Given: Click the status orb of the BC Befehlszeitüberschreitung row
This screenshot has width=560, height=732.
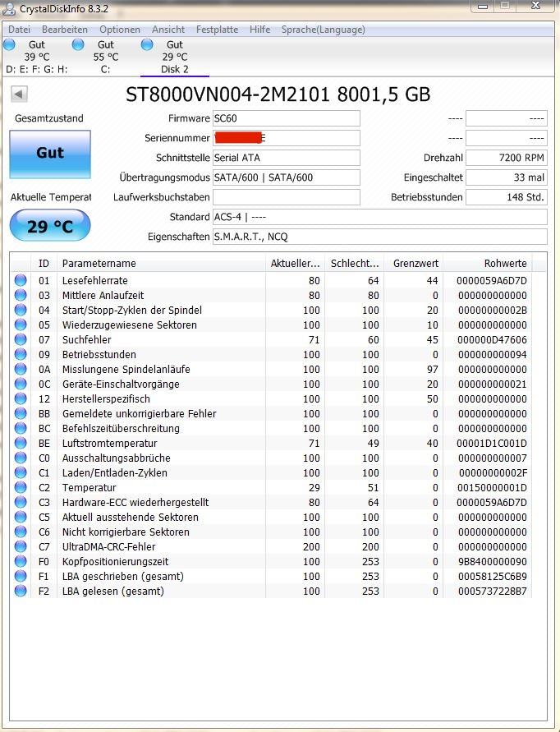Looking at the screenshot, I should (x=21, y=428).
